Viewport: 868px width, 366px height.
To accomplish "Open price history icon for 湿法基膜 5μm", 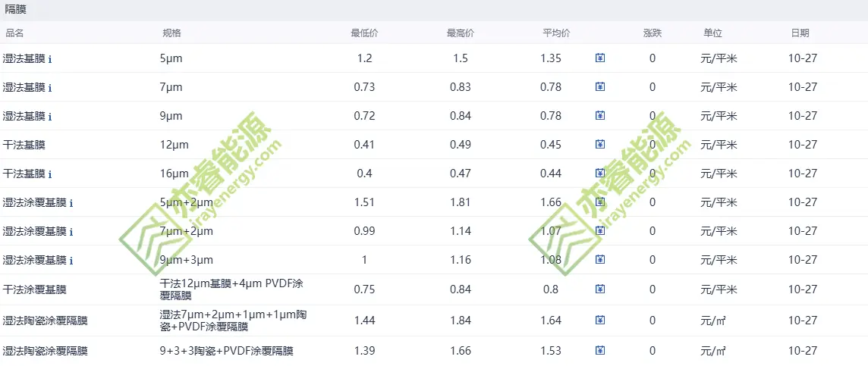I will [600, 58].
